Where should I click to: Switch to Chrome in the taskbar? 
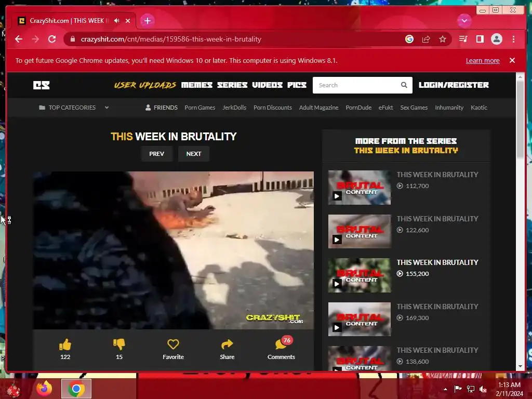(x=76, y=389)
